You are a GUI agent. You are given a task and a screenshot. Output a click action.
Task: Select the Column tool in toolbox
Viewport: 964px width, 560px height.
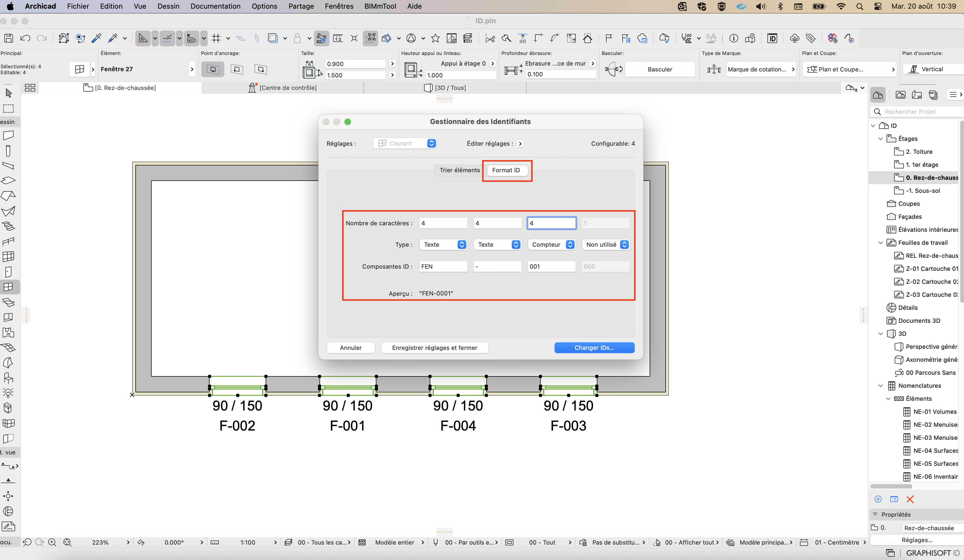[8, 151]
